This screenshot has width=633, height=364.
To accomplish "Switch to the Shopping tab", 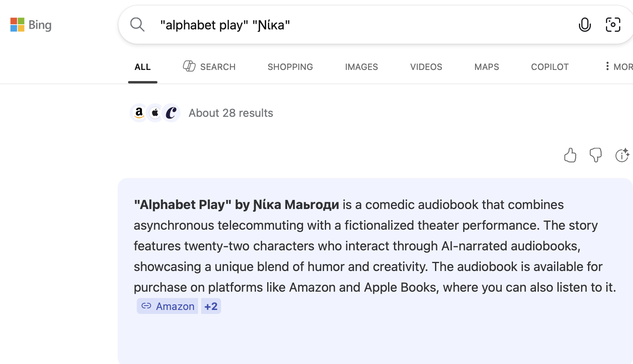I will [x=290, y=67].
